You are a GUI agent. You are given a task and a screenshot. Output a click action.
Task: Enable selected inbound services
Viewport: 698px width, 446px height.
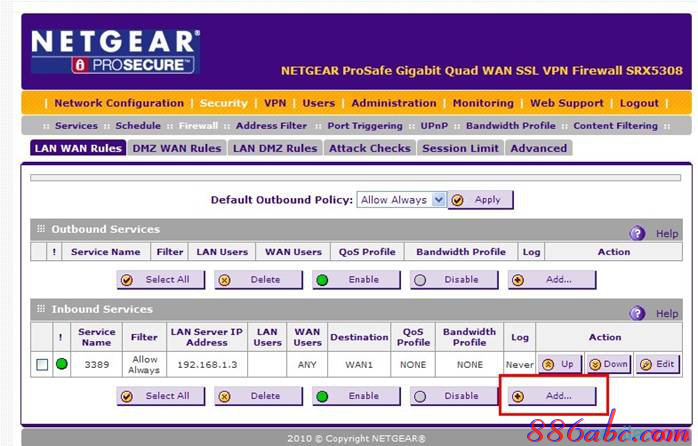tap(356, 396)
